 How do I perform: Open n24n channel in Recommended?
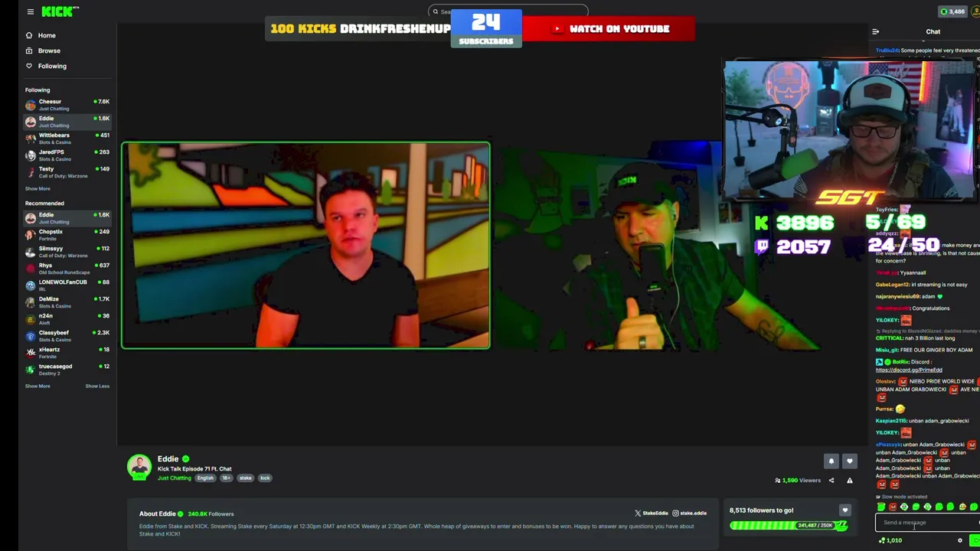(x=67, y=319)
